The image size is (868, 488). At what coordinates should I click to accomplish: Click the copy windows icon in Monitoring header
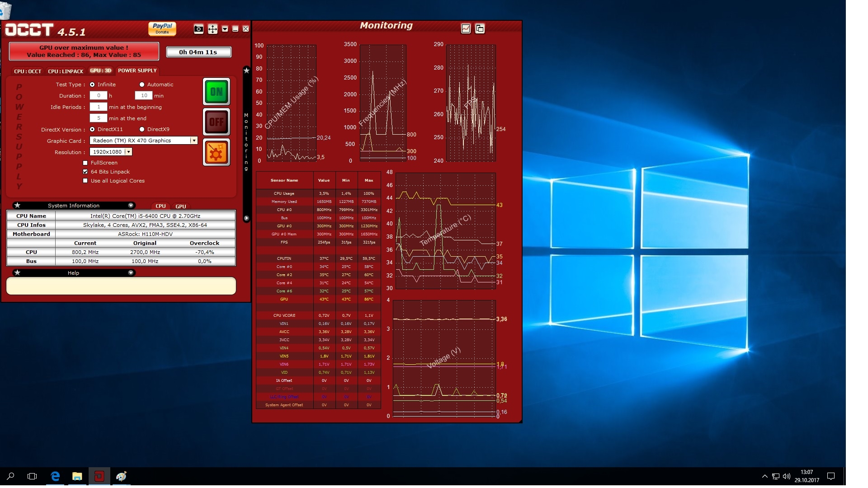click(480, 28)
